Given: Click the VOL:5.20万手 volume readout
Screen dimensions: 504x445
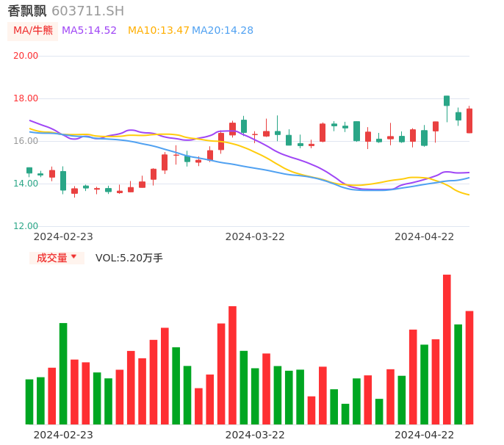Looking at the screenshot, I should (x=129, y=258).
